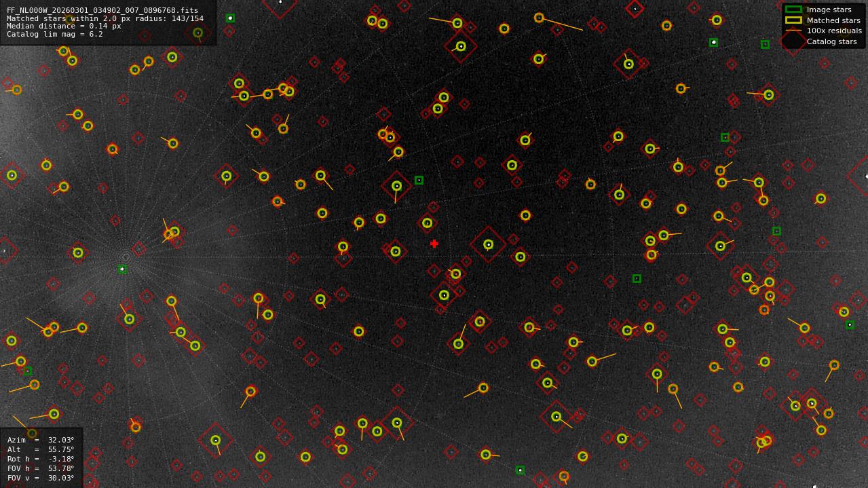The height and width of the screenshot is (488, 868).
Task: Click the 'FOV v = 30.03°' readout
Action: [41, 478]
